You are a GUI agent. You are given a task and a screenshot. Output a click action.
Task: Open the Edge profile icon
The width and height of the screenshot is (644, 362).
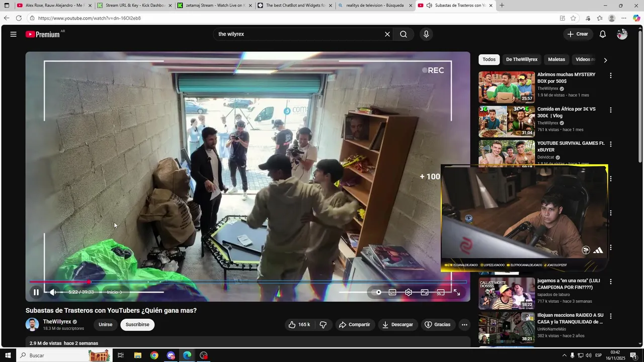coord(612,18)
